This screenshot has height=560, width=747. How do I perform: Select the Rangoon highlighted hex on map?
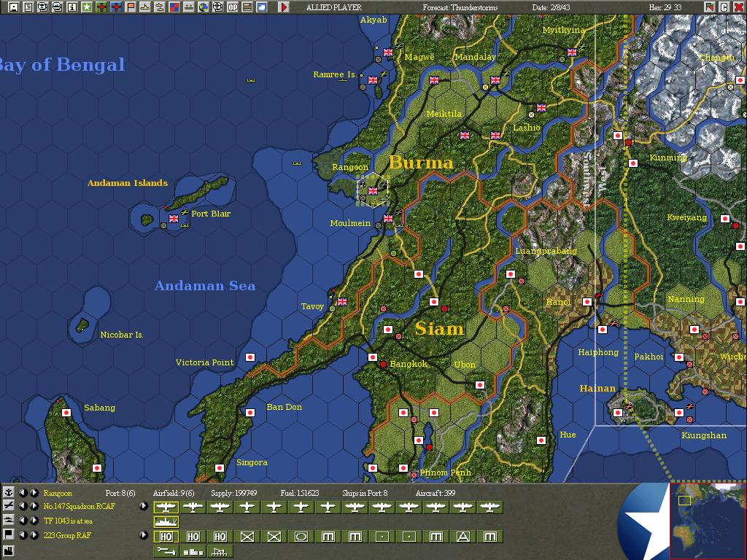pos(373,190)
